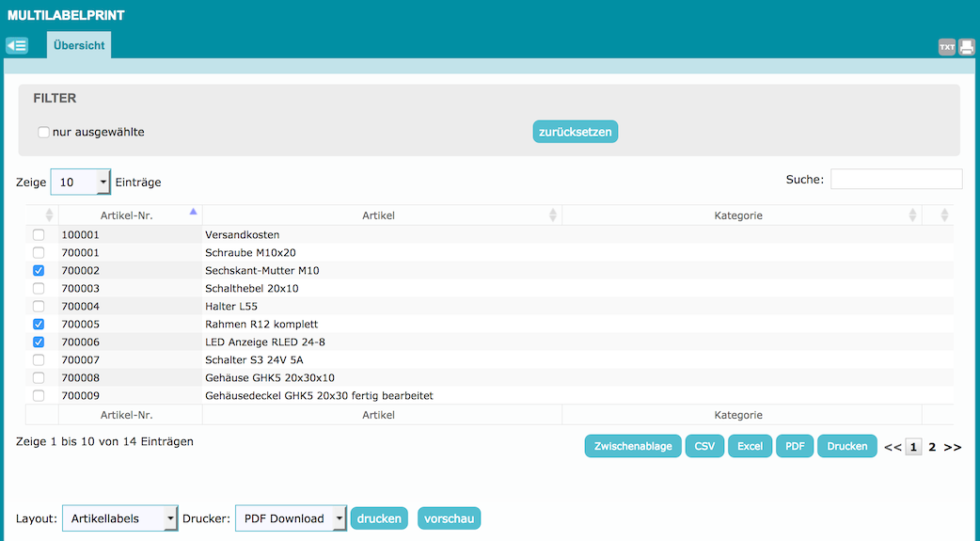Go to page 2 of results
The height and width of the screenshot is (541, 980).
click(932, 447)
